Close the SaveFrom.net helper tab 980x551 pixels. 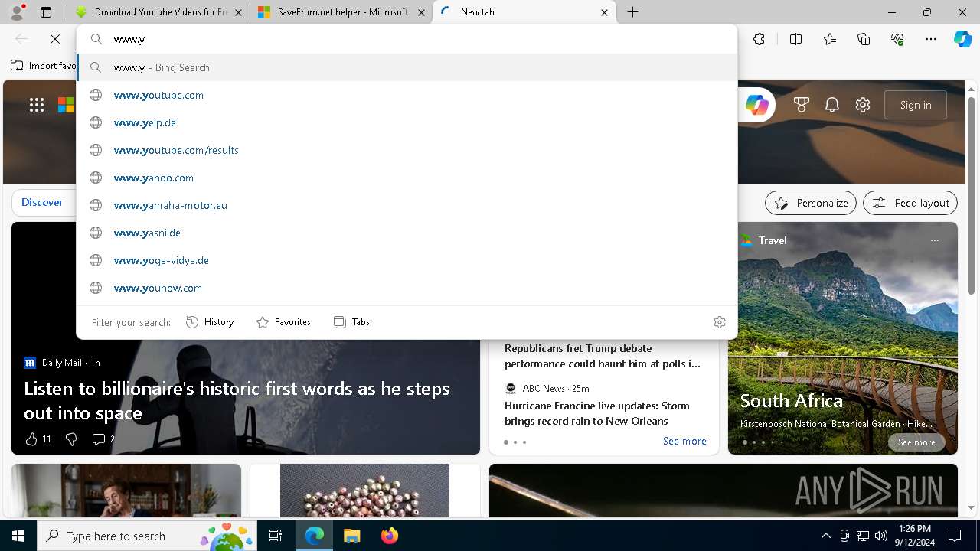(422, 12)
